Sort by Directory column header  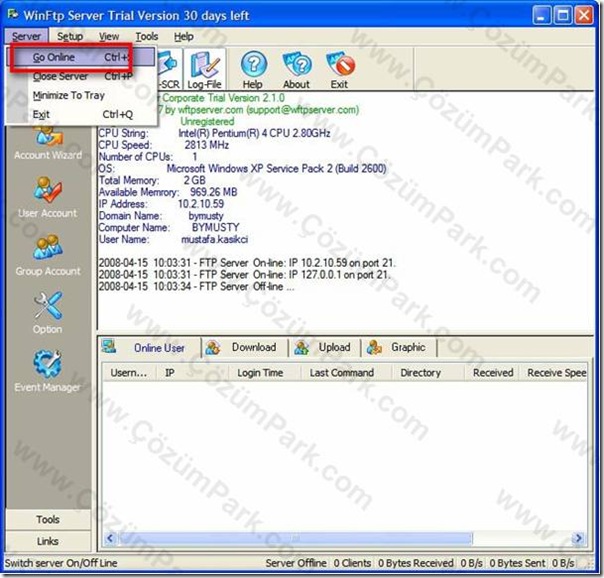[428, 372]
